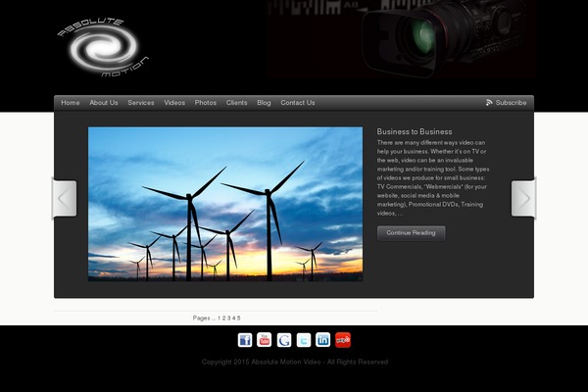Image resolution: width=588 pixels, height=392 pixels.
Task: Advance to next slide with right arrow
Action: point(524,198)
